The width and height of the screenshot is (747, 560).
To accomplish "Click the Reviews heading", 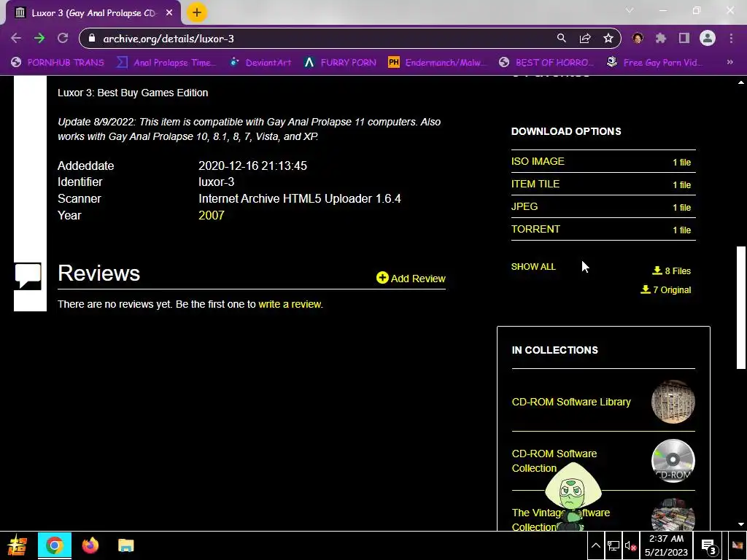I will (98, 273).
